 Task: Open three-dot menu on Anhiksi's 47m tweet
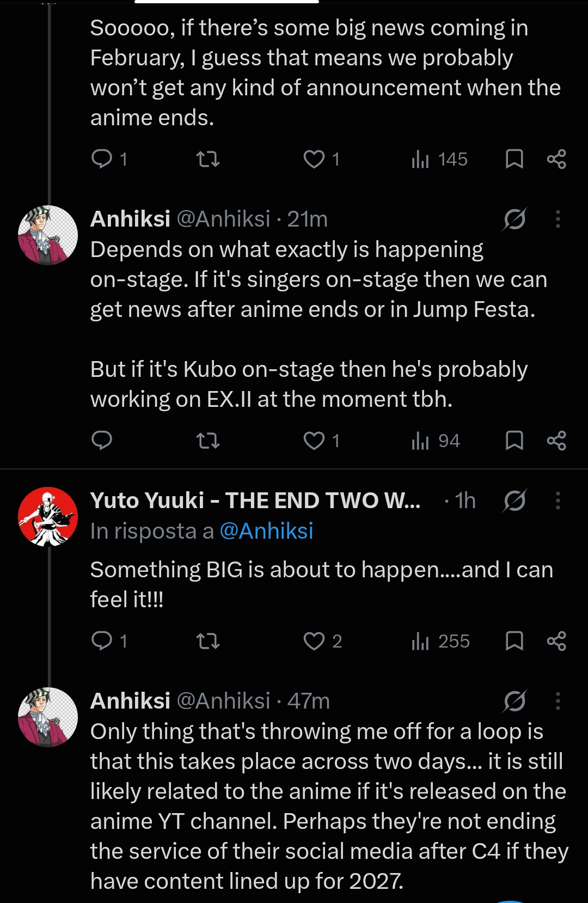pyautogui.click(x=558, y=701)
